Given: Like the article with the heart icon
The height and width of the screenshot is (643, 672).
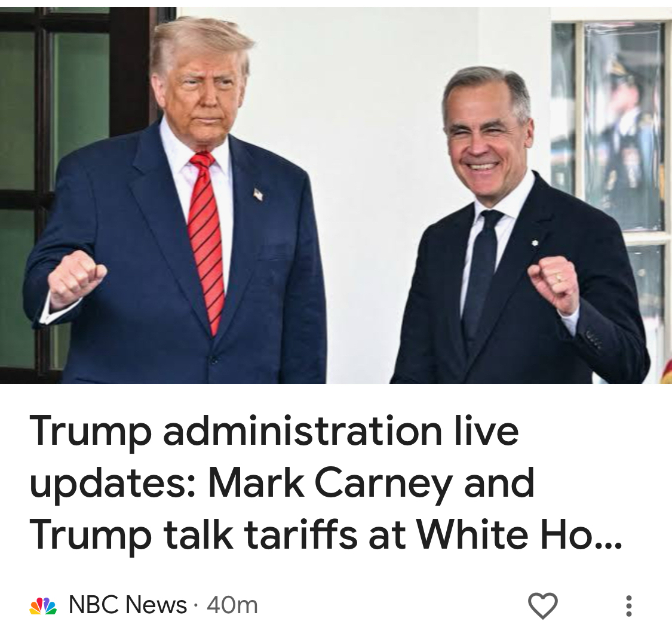Looking at the screenshot, I should (x=542, y=605).
